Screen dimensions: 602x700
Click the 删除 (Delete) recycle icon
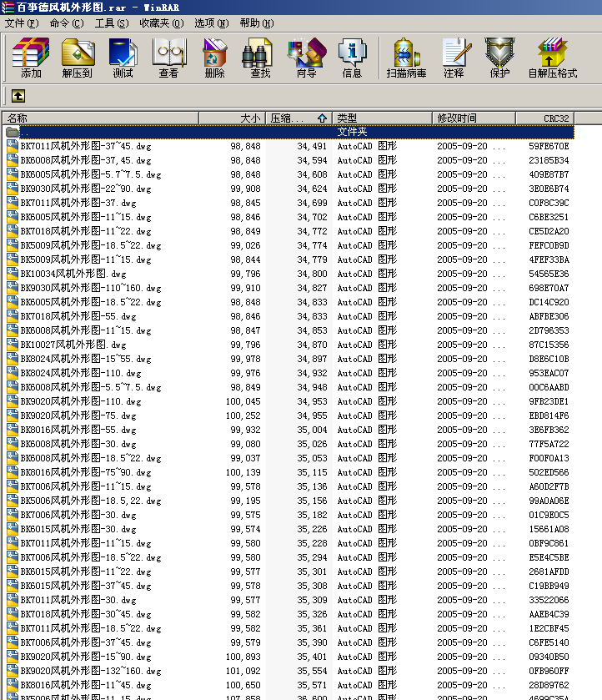214,58
